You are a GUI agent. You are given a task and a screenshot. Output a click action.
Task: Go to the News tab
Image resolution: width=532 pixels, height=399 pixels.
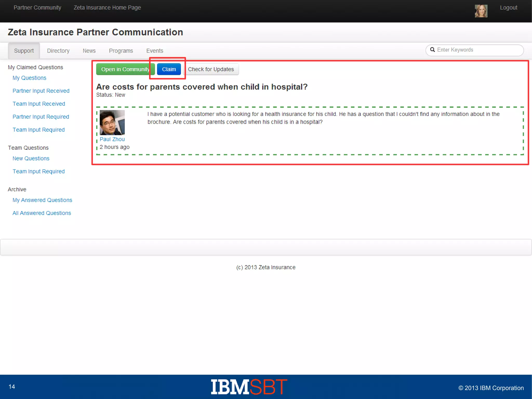(x=89, y=51)
